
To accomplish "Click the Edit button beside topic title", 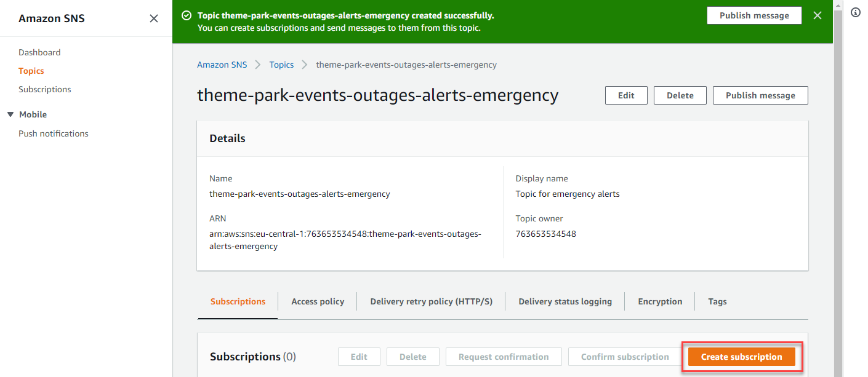I will 626,95.
